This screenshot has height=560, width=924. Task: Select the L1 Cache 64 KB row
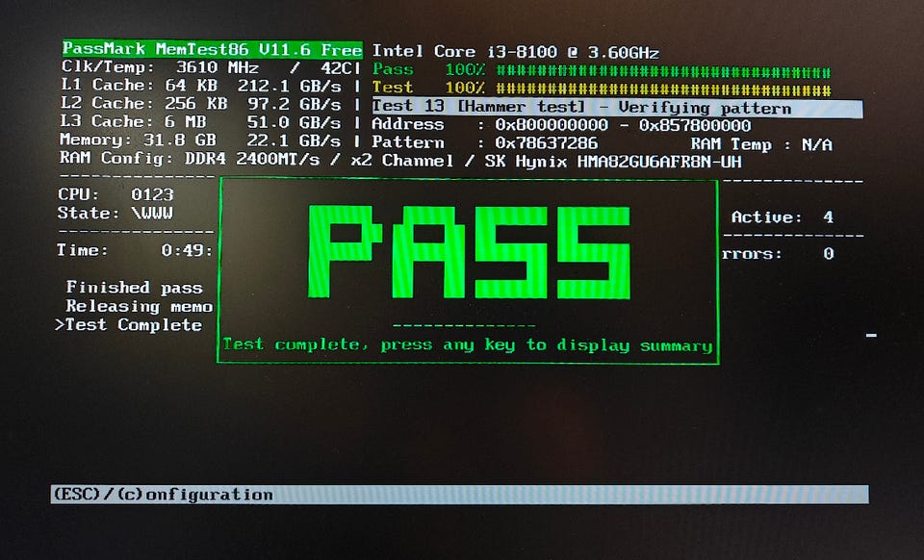(201, 86)
